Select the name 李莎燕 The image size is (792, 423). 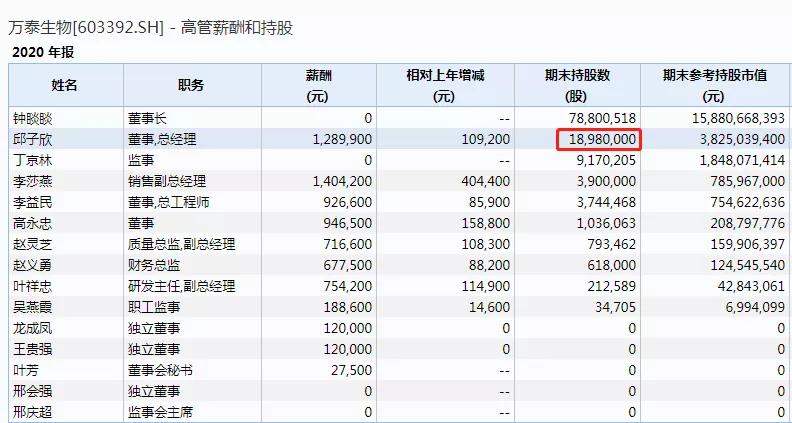tap(33, 181)
